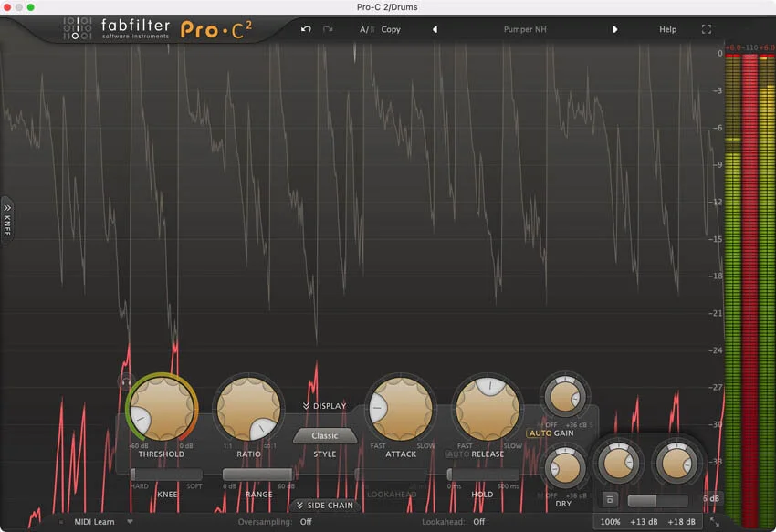Viewport: 776px width, 532px height.
Task: Change Oversampling from Off
Action: [x=306, y=522]
